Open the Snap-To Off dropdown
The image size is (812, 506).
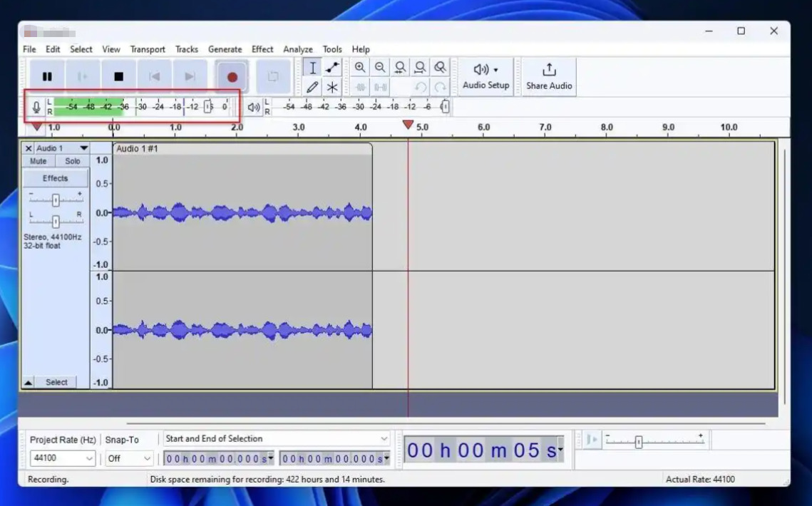[128, 458]
